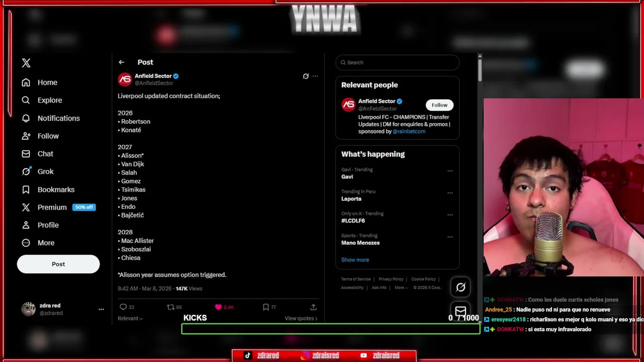Click post timestamp 8:42 AM Mar 8, 2026
Screen dimensions: 644x362
pyautogui.click(x=144, y=289)
